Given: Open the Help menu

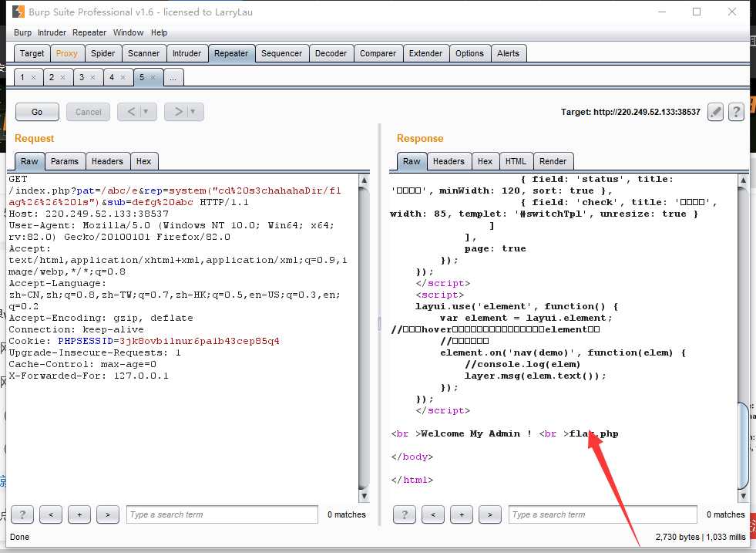Looking at the screenshot, I should point(159,32).
